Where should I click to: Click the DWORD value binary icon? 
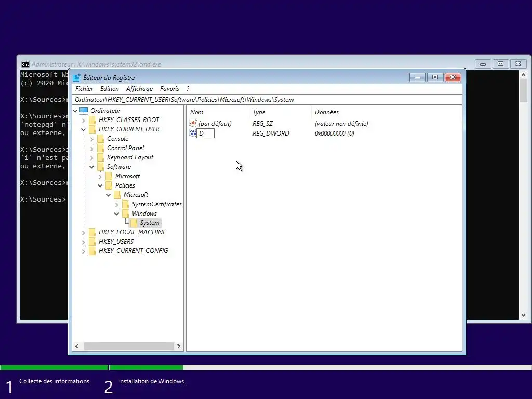(x=193, y=134)
